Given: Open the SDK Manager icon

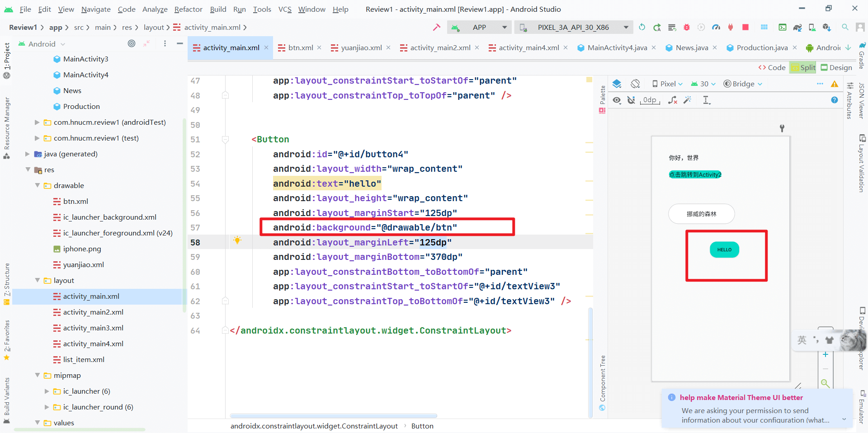Looking at the screenshot, I should pyautogui.click(x=827, y=28).
